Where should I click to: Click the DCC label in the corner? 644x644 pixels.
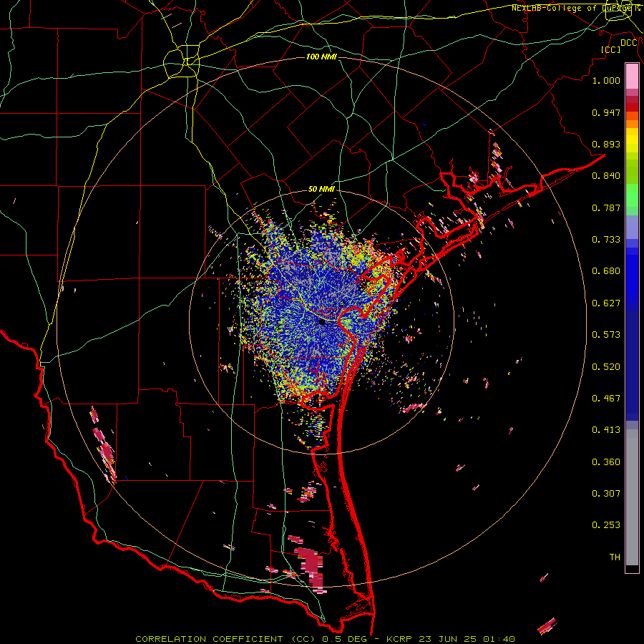[x=629, y=43]
